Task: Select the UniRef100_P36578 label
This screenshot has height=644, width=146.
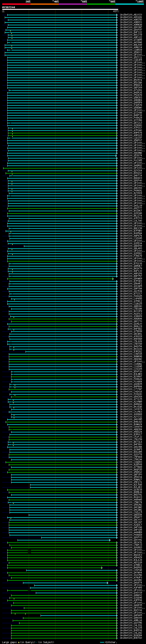Action: pos(131,105)
